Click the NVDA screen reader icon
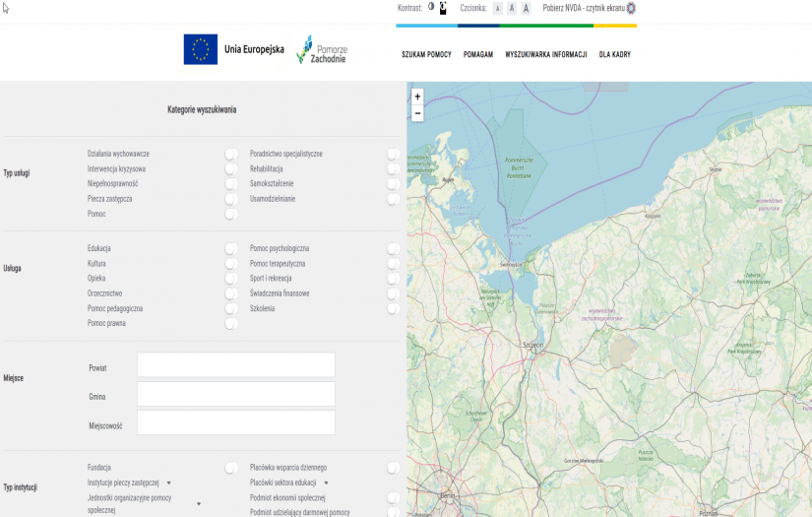 pos(631,8)
